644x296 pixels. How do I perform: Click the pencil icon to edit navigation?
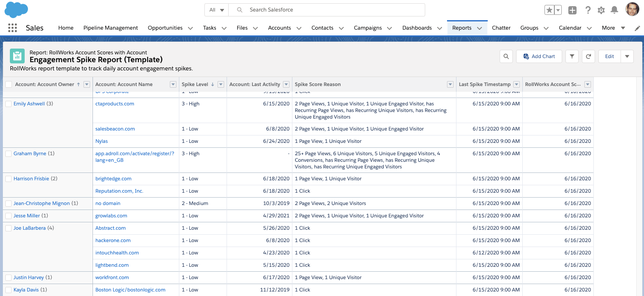tap(637, 28)
